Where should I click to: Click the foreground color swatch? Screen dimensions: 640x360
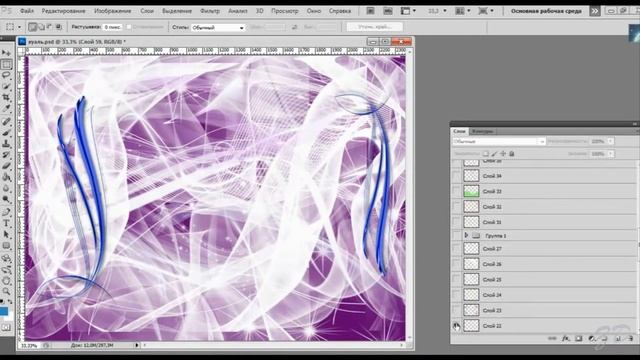point(4,311)
